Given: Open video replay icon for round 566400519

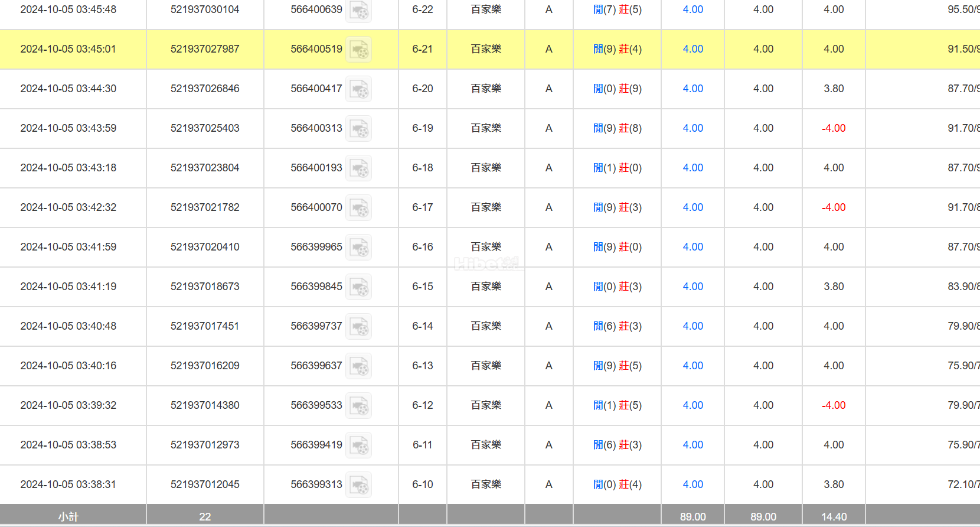Looking at the screenshot, I should tap(358, 50).
